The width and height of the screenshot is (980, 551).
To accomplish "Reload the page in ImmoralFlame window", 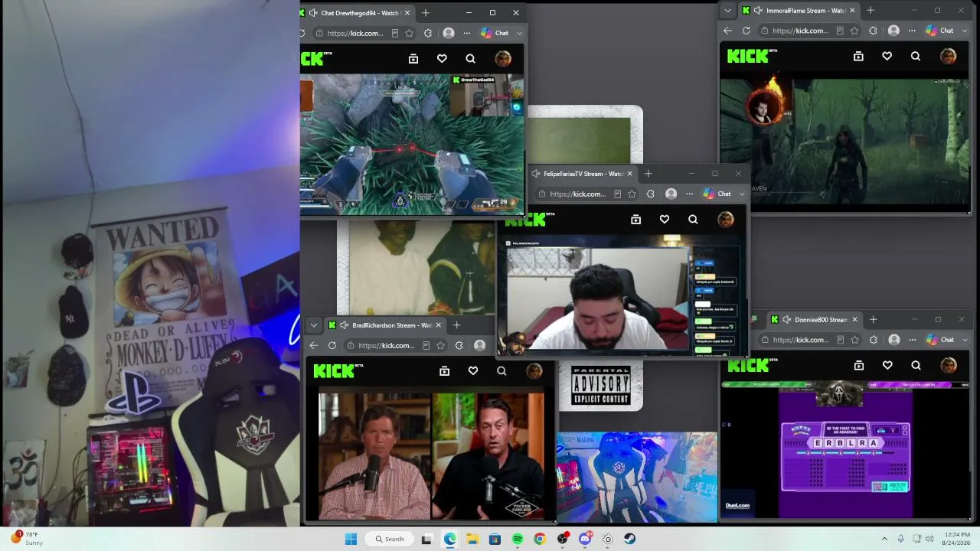I will [x=746, y=31].
